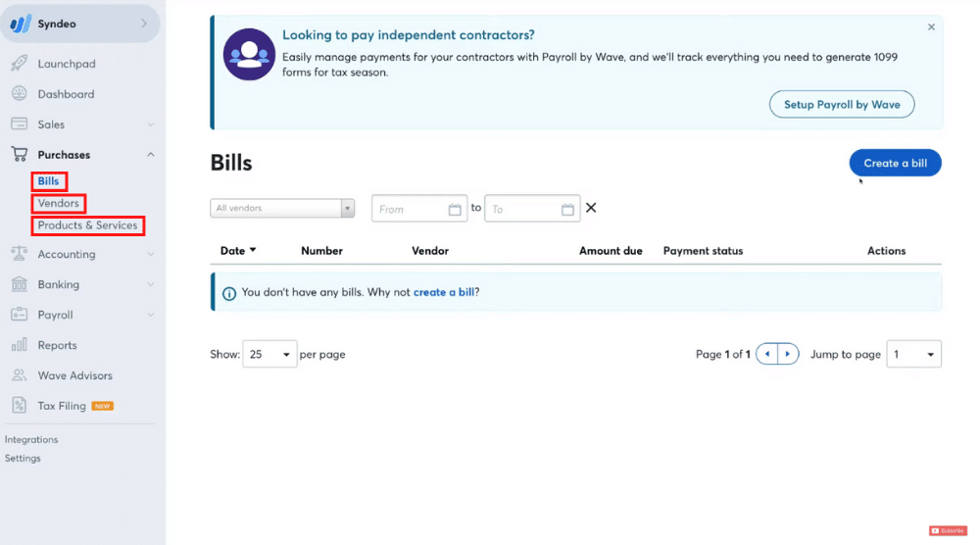Viewport: 980px width, 545px height.
Task: Collapse the Purchases menu chevron
Action: tap(151, 154)
